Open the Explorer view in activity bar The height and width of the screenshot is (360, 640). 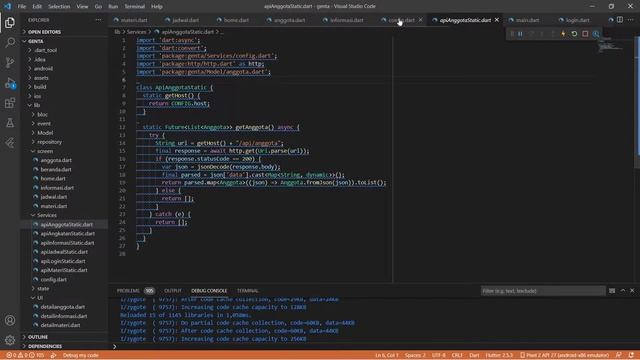10,23
